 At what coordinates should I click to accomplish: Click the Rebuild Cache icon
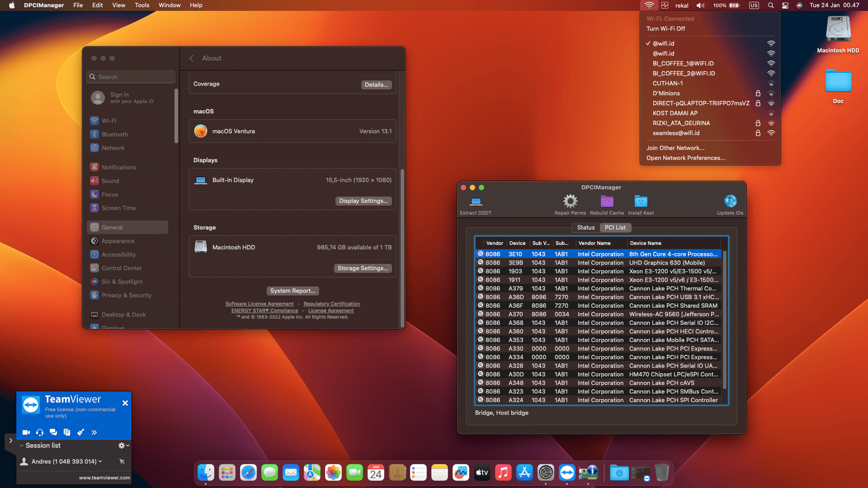click(x=607, y=201)
